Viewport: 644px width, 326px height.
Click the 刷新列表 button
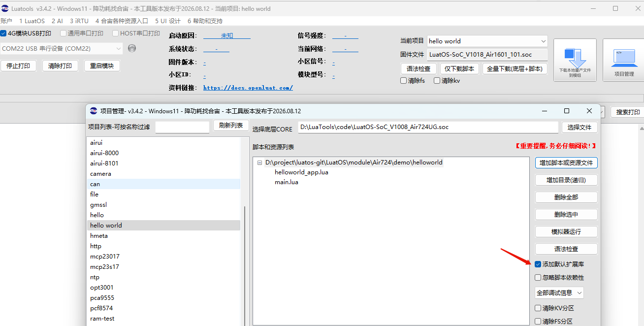coord(231,126)
